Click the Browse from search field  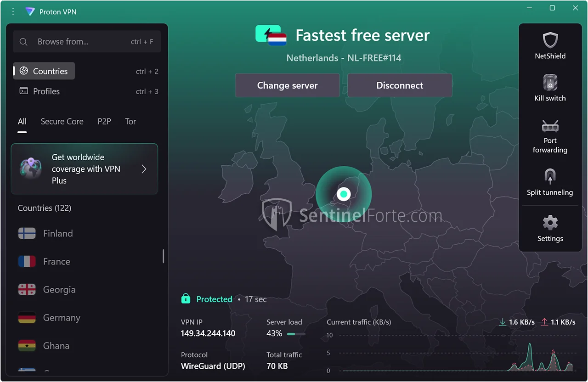(x=83, y=42)
